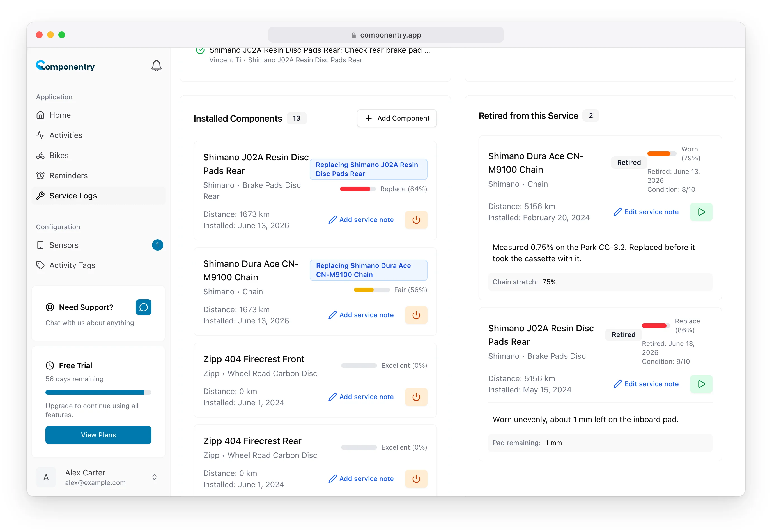Click the Replacing Shimano J02A Resin Disc Pads badge
The height and width of the screenshot is (532, 772).
[368, 169]
